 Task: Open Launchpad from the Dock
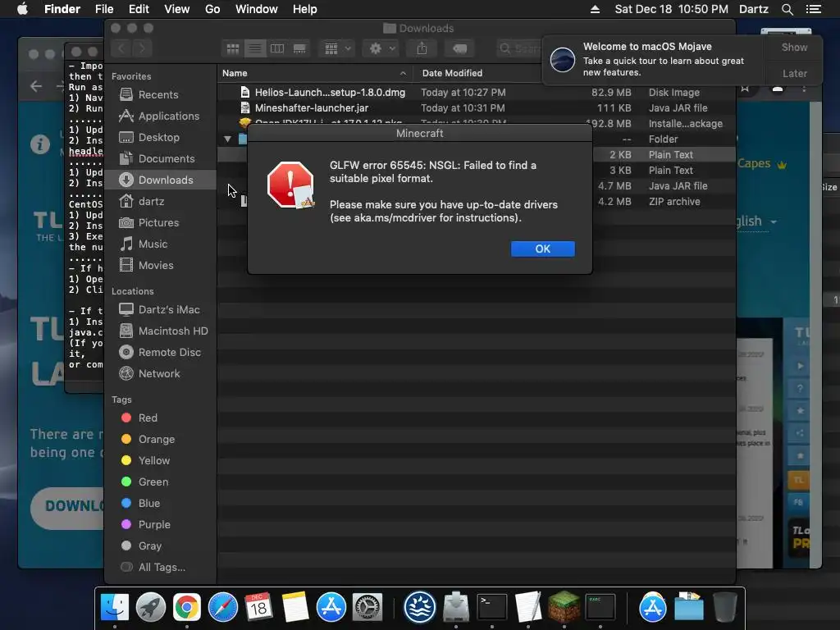pos(151,607)
